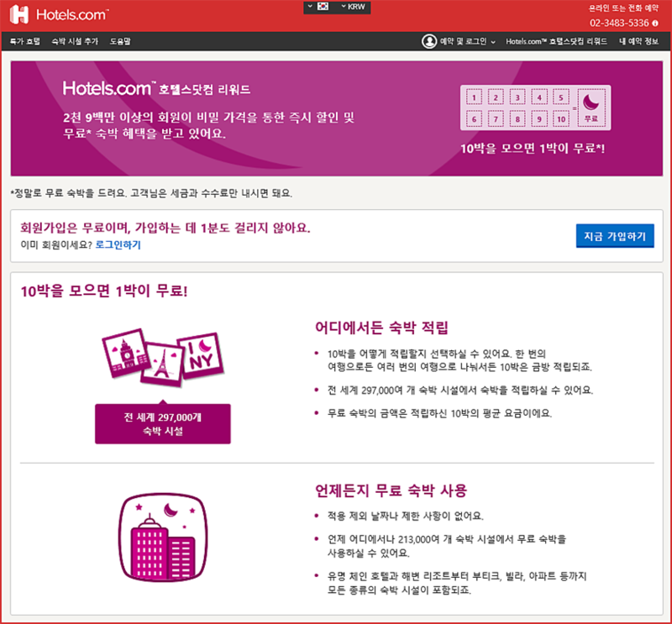Click the banner text starting with 2천 9백만 이상의 회원이
Image resolution: width=672 pixels, height=624 pixels.
click(208, 125)
